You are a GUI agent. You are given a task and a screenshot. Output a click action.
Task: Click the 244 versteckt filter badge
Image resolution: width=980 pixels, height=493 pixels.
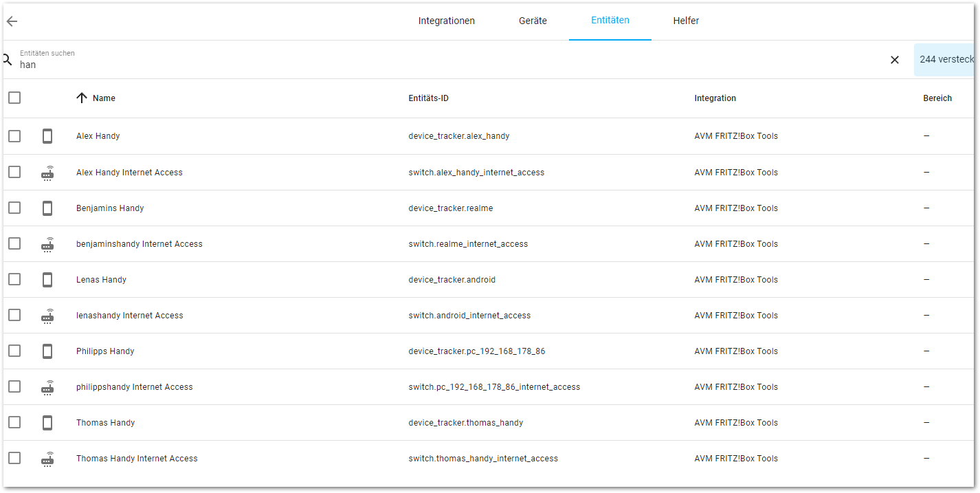[946, 60]
